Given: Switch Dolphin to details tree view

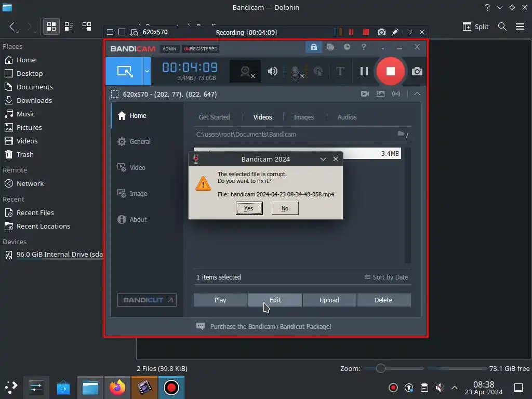Looking at the screenshot, I should point(87,26).
